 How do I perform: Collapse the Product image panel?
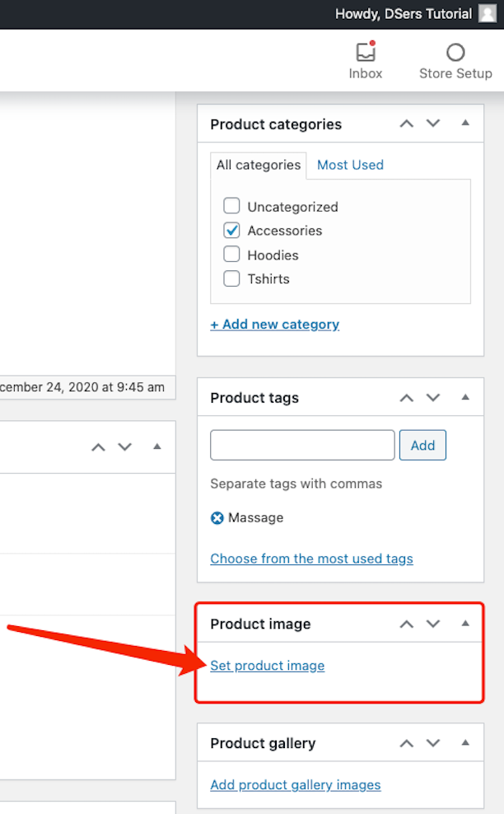click(x=465, y=624)
